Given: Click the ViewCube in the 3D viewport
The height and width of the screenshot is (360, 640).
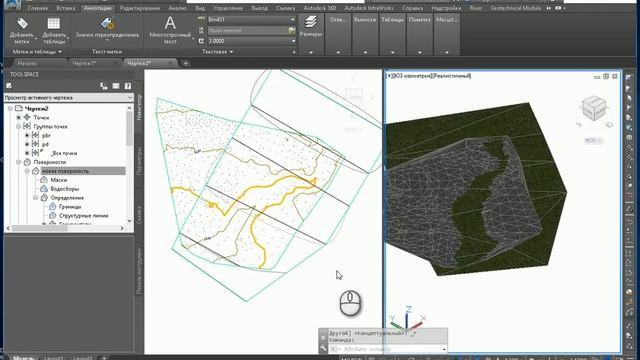Looking at the screenshot, I should [593, 108].
